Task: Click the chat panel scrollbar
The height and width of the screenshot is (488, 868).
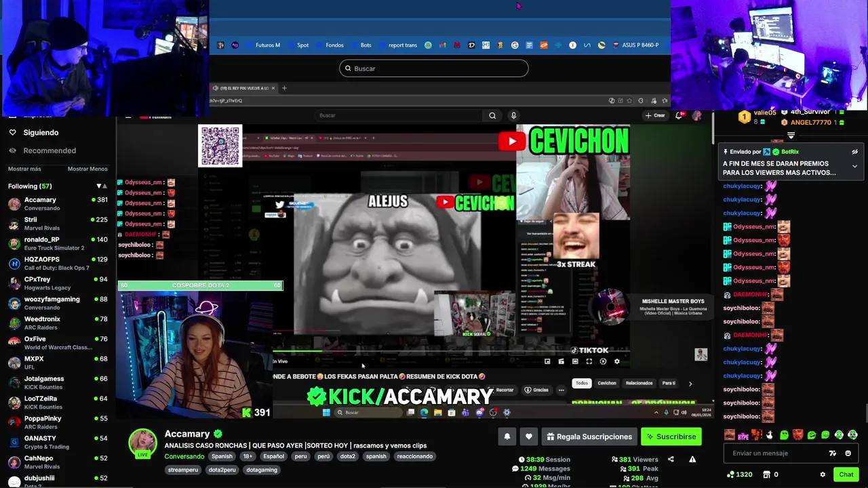Action: [865, 413]
